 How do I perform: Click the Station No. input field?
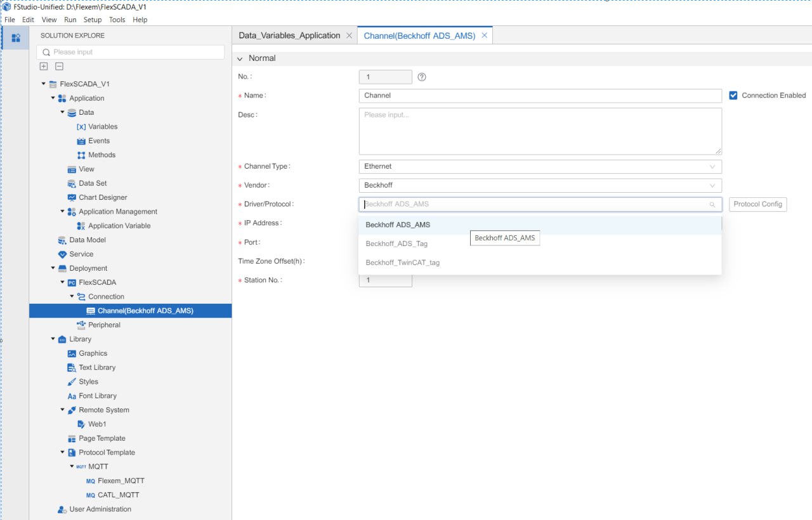[x=386, y=280]
